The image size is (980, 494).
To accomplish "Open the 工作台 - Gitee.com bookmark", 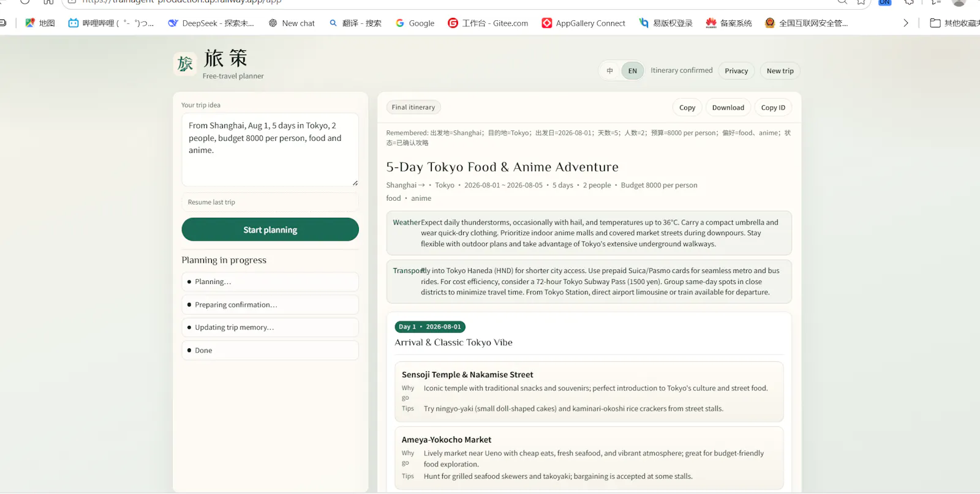I will 488,23.
